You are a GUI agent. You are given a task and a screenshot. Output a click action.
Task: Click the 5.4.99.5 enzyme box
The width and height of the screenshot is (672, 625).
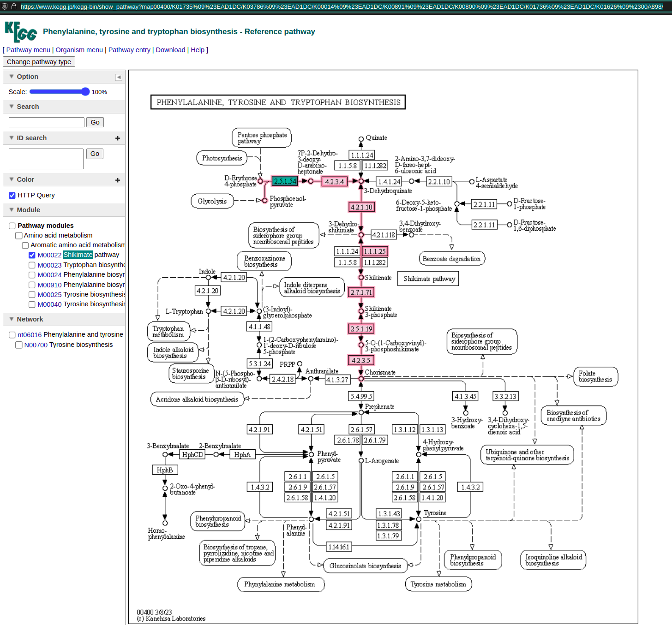click(x=361, y=396)
